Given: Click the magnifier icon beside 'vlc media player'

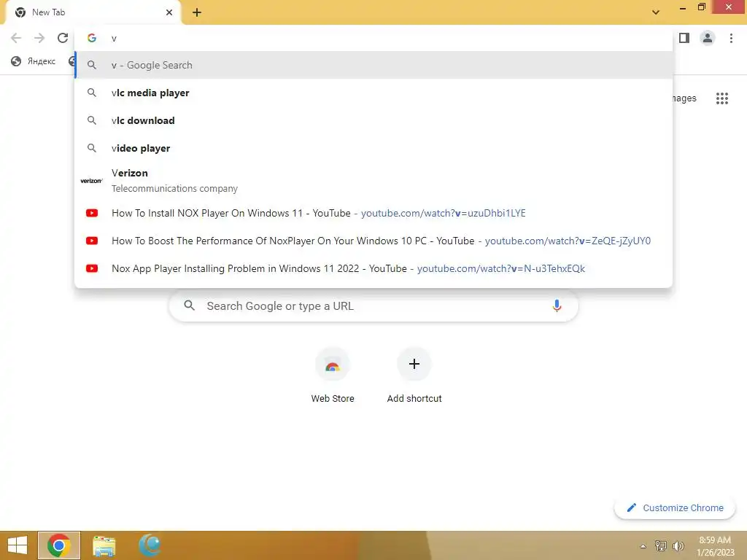Looking at the screenshot, I should pyautogui.click(x=92, y=93).
